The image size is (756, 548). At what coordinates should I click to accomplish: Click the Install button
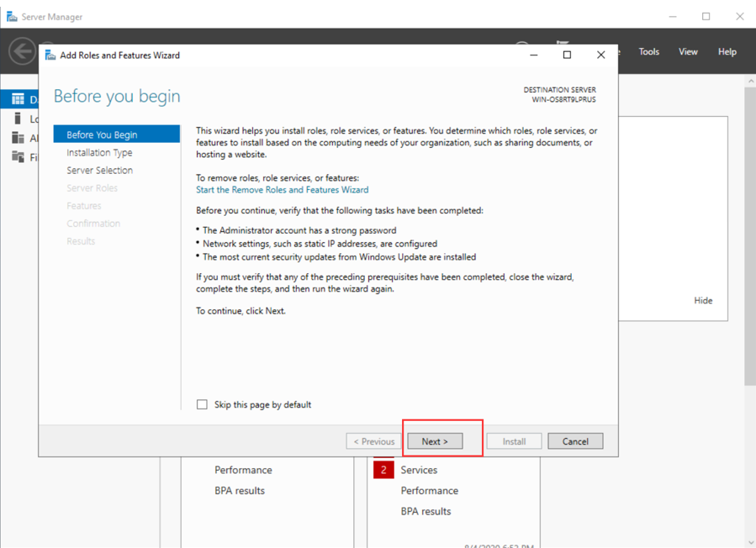[x=514, y=441]
